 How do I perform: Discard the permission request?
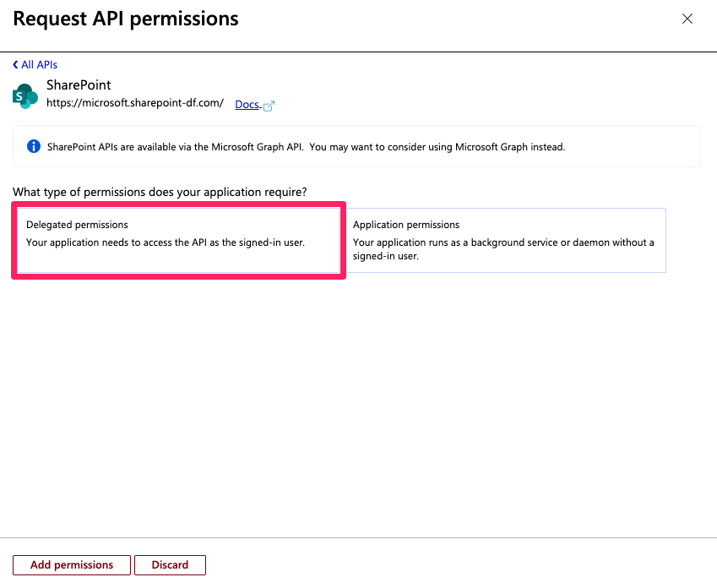click(170, 565)
